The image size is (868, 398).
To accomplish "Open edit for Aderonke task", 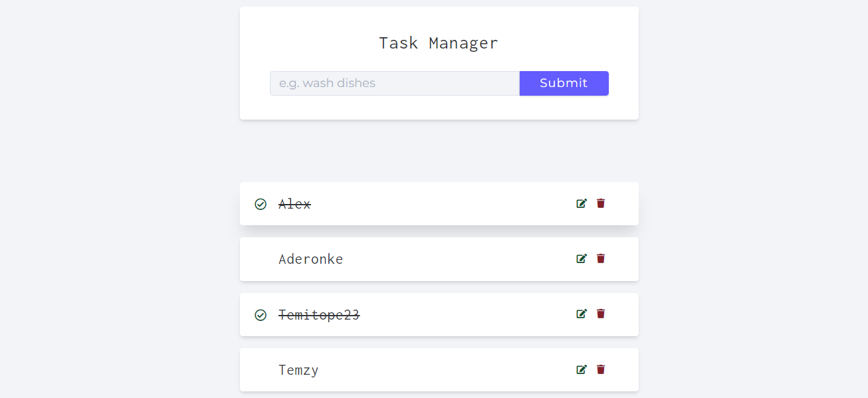I will tap(582, 258).
